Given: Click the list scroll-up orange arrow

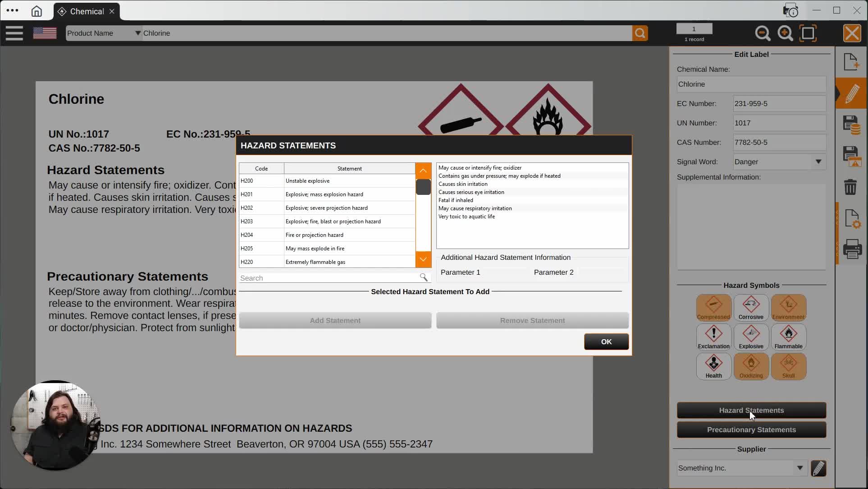Looking at the screenshot, I should point(423,171).
